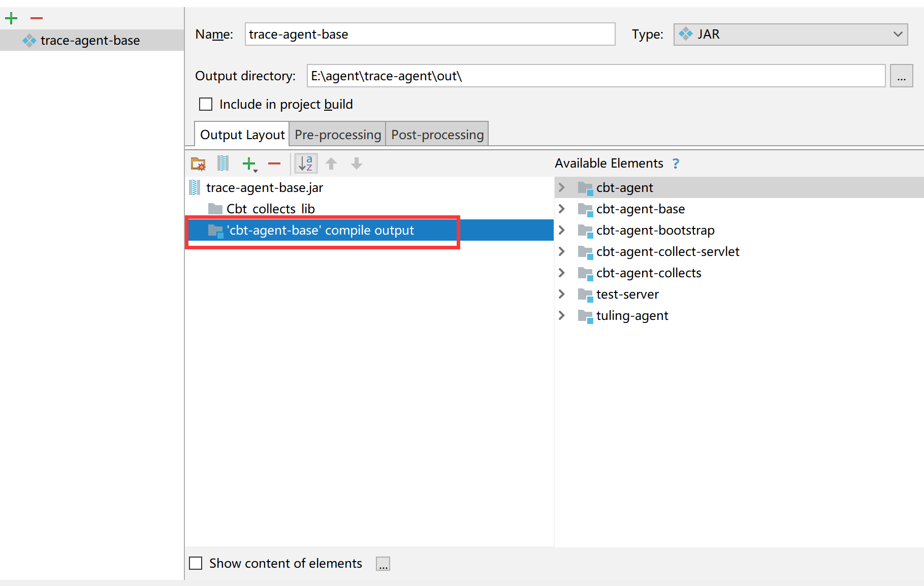The height and width of the screenshot is (586, 924).
Task: Browse for output directory with ellipsis button
Action: tap(901, 76)
